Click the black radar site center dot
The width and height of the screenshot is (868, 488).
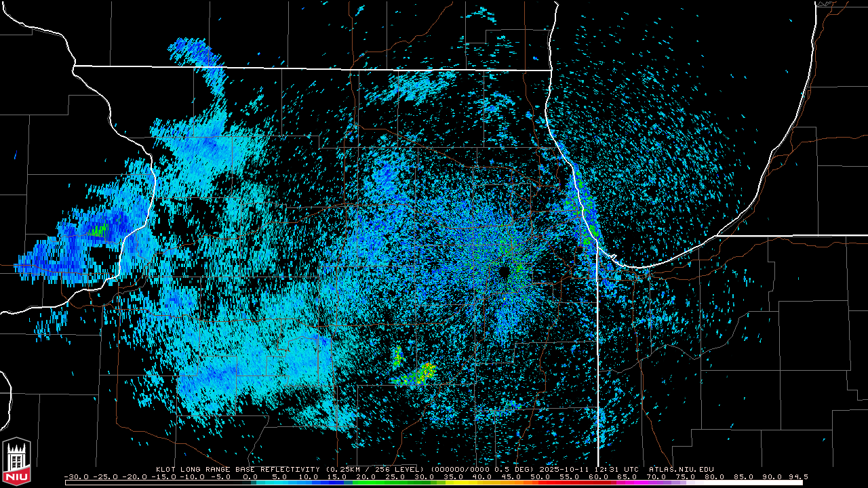[x=504, y=272]
